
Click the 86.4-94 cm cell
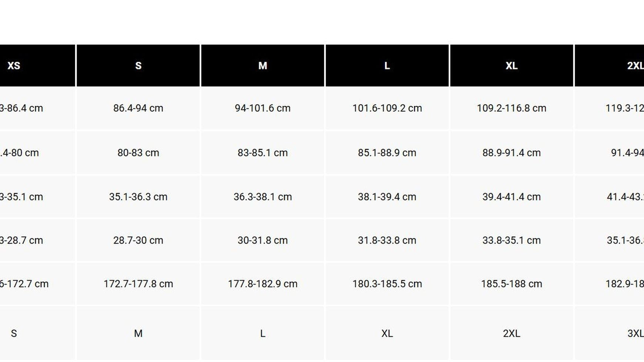coord(138,108)
